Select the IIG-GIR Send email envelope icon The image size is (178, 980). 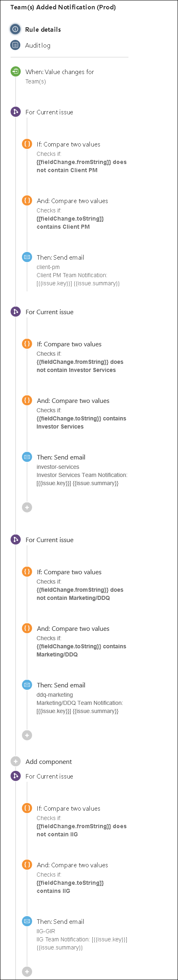[x=27, y=921]
